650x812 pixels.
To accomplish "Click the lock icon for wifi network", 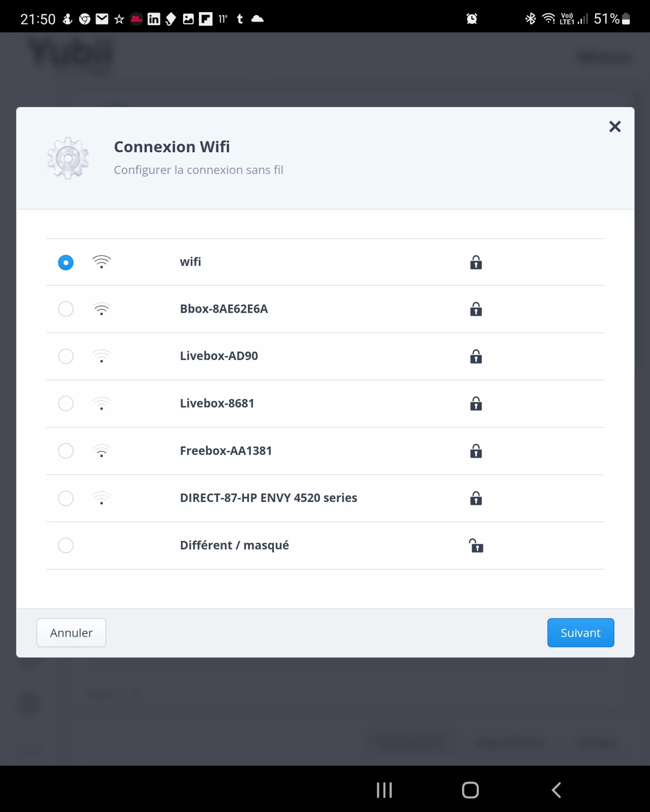I will (x=476, y=262).
